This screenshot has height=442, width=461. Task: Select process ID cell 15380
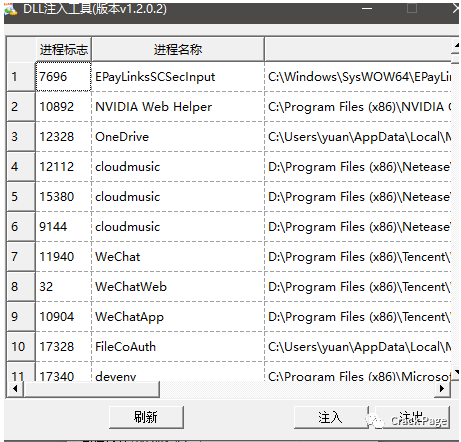63,197
